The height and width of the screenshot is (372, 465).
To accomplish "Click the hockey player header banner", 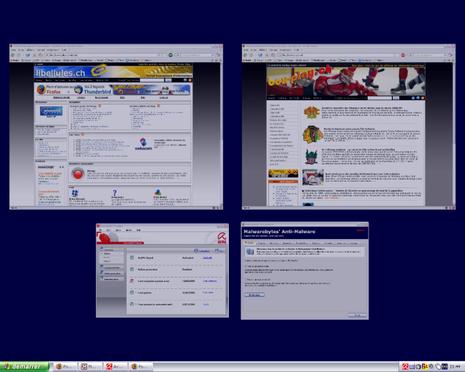I will click(346, 81).
